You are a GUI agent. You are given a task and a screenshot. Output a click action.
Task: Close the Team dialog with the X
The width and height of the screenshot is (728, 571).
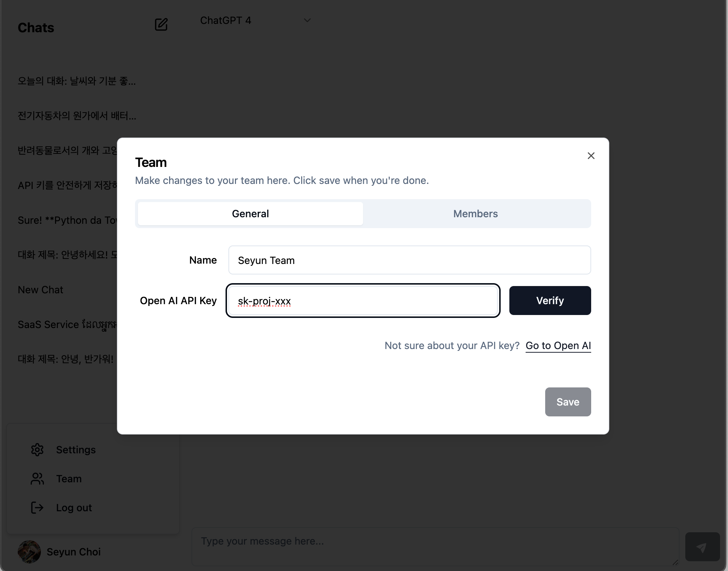click(x=591, y=156)
